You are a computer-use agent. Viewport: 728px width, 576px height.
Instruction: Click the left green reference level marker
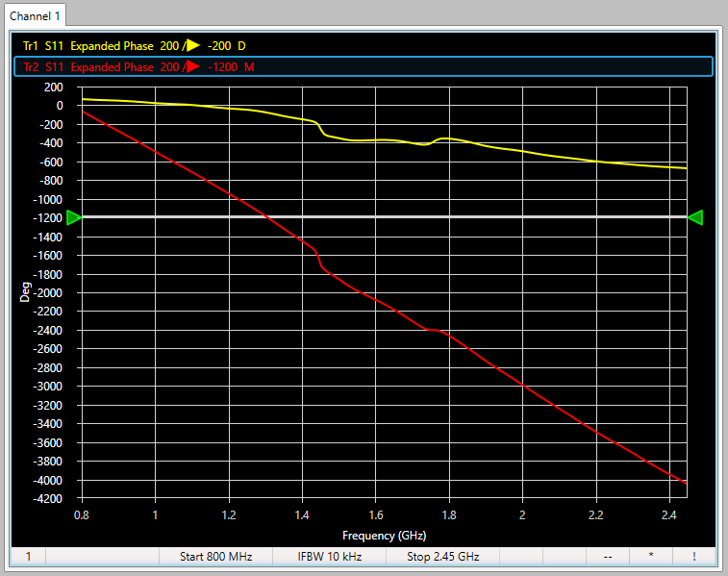(74, 217)
